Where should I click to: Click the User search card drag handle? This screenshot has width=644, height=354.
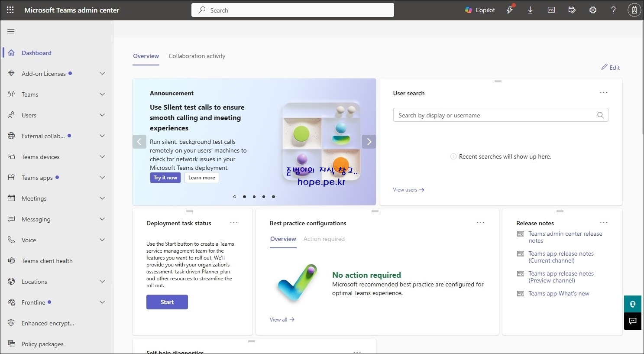[x=498, y=82]
